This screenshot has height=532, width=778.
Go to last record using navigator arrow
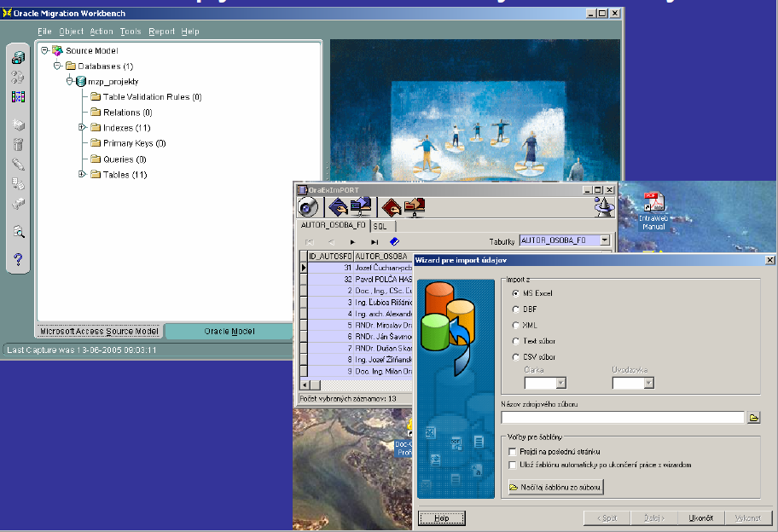pyautogui.click(x=374, y=242)
